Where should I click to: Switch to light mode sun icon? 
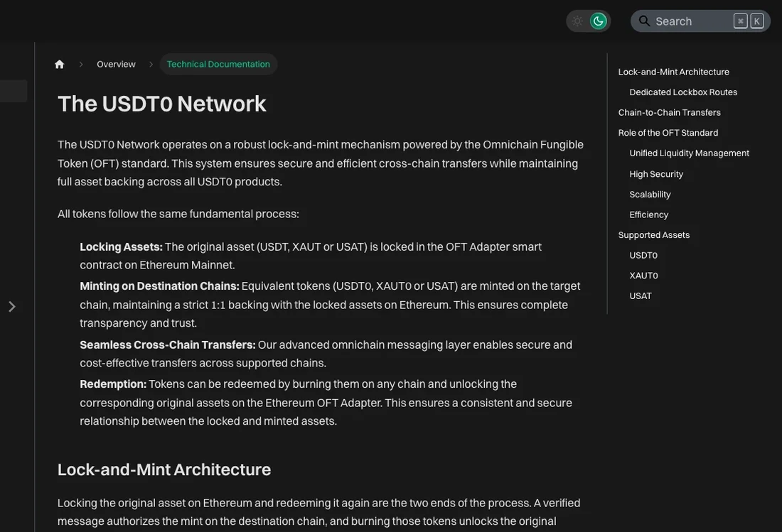577,21
